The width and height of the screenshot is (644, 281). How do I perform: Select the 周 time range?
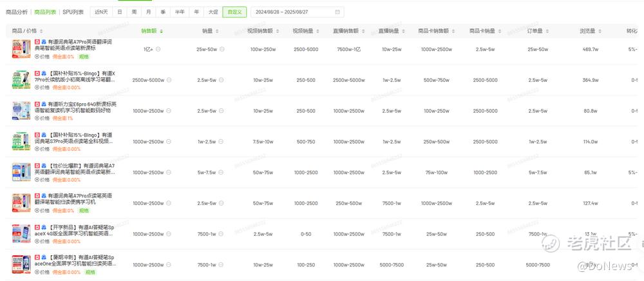[134, 12]
